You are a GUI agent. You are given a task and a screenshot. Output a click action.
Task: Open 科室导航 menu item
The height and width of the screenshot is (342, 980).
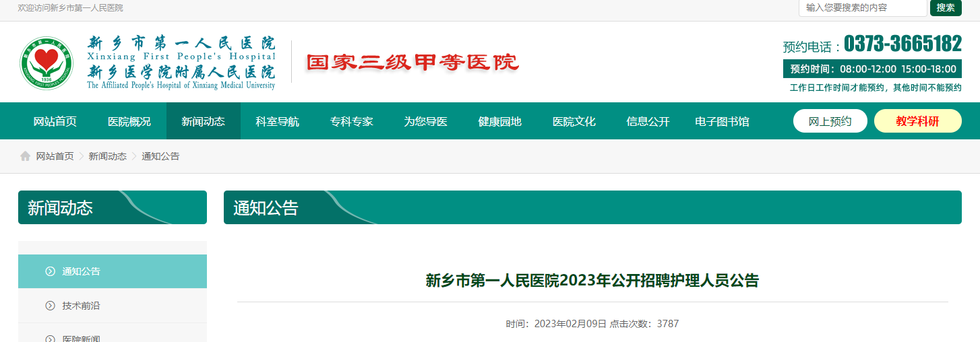click(278, 121)
